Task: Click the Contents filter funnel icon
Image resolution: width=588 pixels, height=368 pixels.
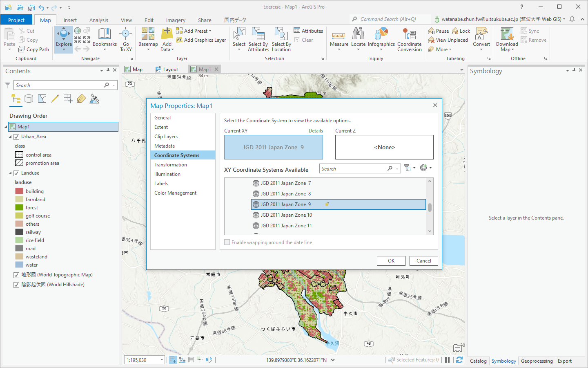Action: point(7,85)
